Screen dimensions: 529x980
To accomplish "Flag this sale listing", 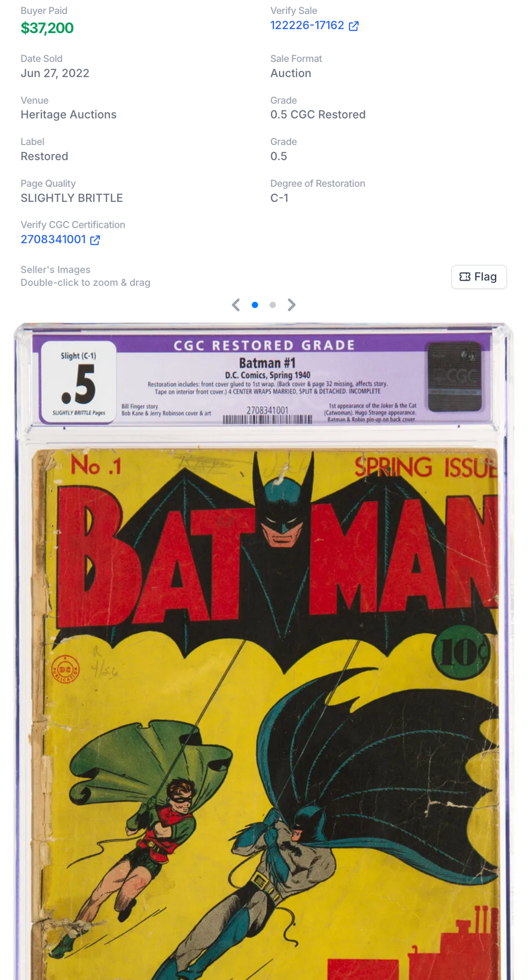I will [x=479, y=277].
